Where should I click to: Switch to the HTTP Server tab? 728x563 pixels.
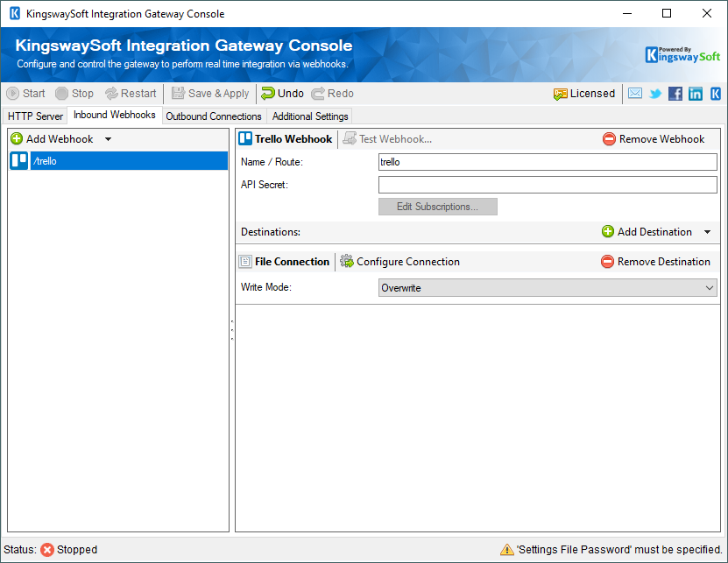pyautogui.click(x=35, y=116)
